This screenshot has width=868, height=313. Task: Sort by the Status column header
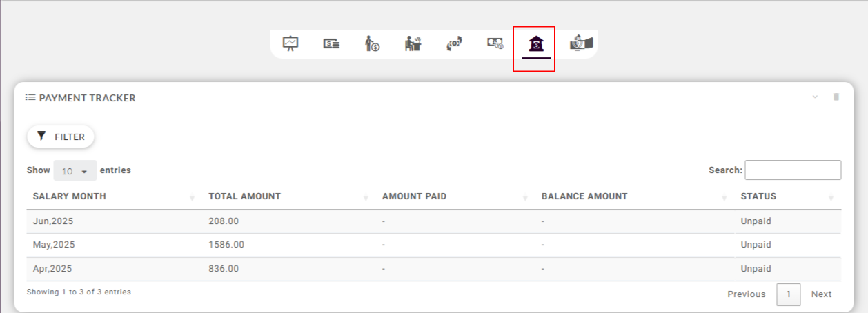[x=758, y=196]
